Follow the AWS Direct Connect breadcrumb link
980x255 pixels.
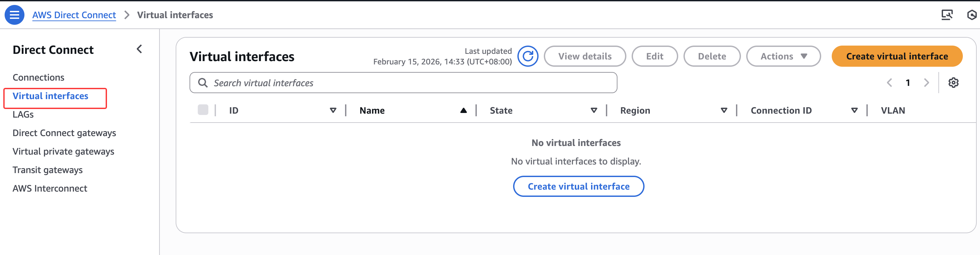(x=74, y=15)
